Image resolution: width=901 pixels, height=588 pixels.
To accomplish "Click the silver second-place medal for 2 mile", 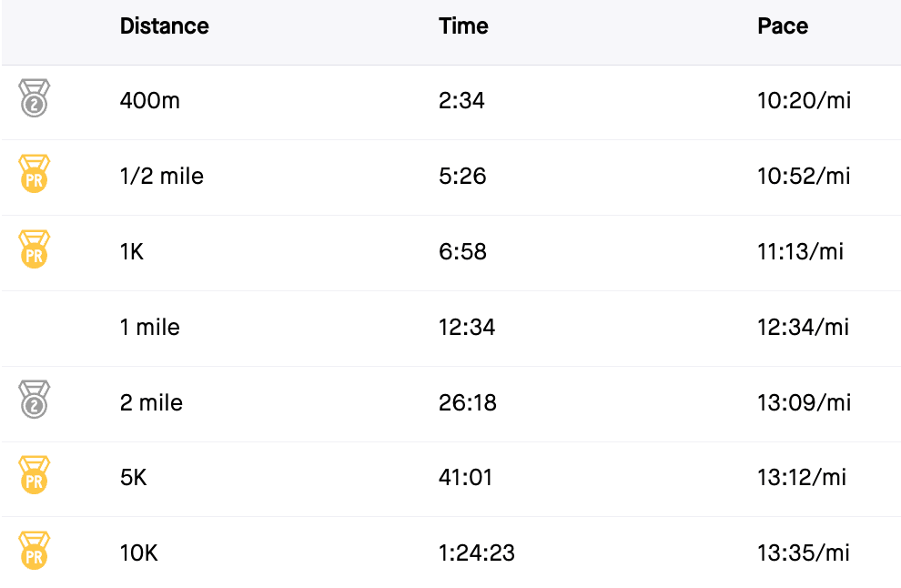I will coord(35,400).
